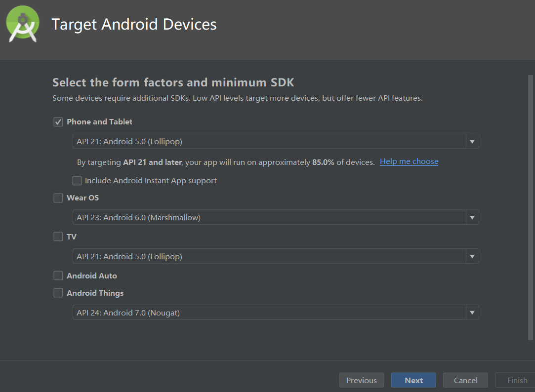
Task: Check the Android Auto option
Action: (x=58, y=275)
